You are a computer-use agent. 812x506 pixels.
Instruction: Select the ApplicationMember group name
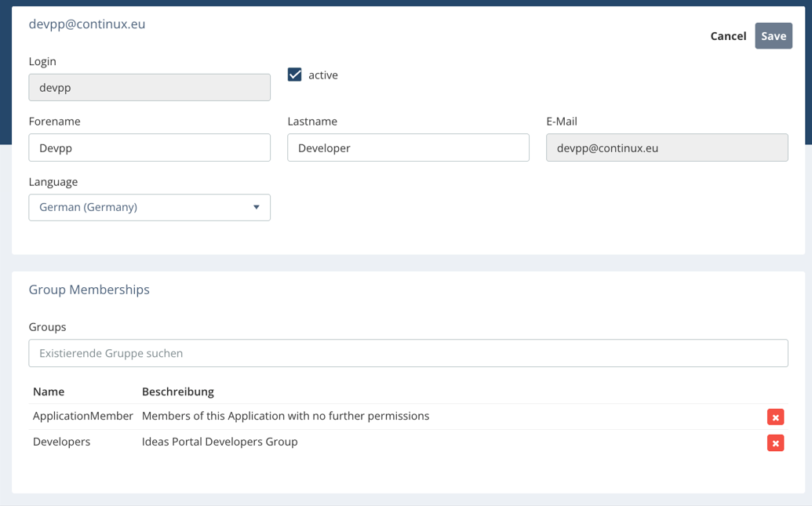[x=82, y=416]
